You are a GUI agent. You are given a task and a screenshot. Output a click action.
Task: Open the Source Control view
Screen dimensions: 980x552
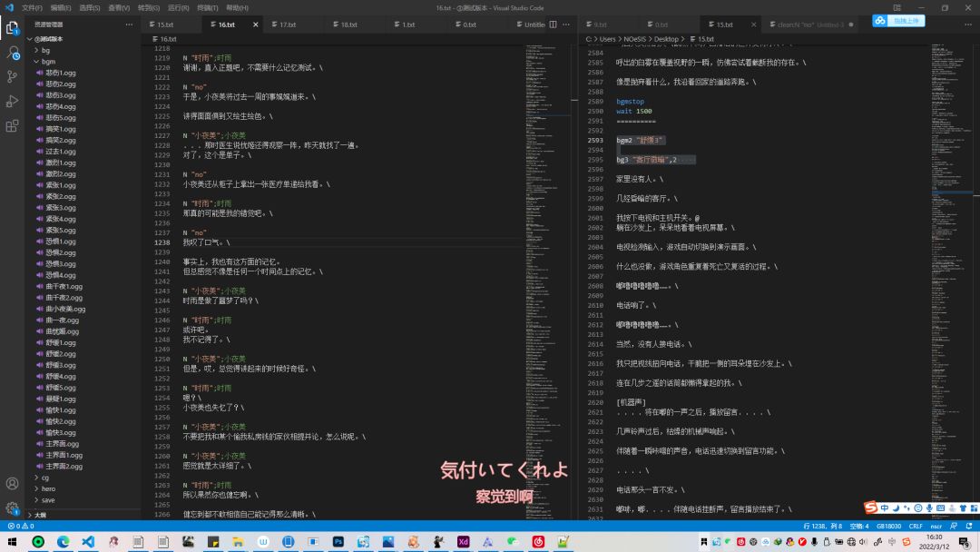[12, 77]
